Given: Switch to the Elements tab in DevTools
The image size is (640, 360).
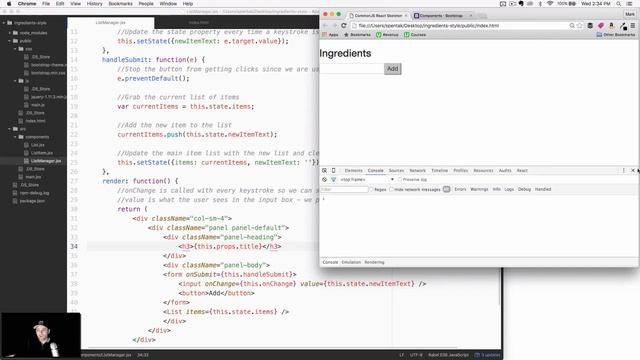Looking at the screenshot, I should click(x=353, y=171).
